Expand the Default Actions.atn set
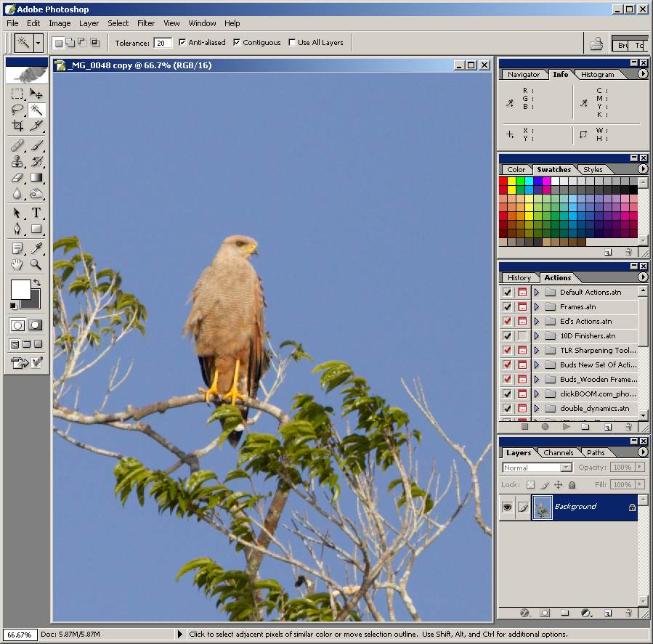653x644 pixels. [537, 293]
